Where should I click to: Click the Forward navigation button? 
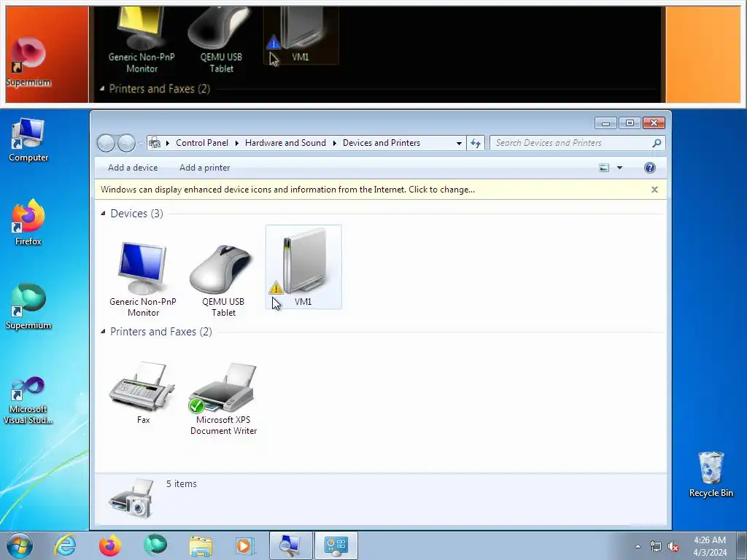click(x=126, y=143)
